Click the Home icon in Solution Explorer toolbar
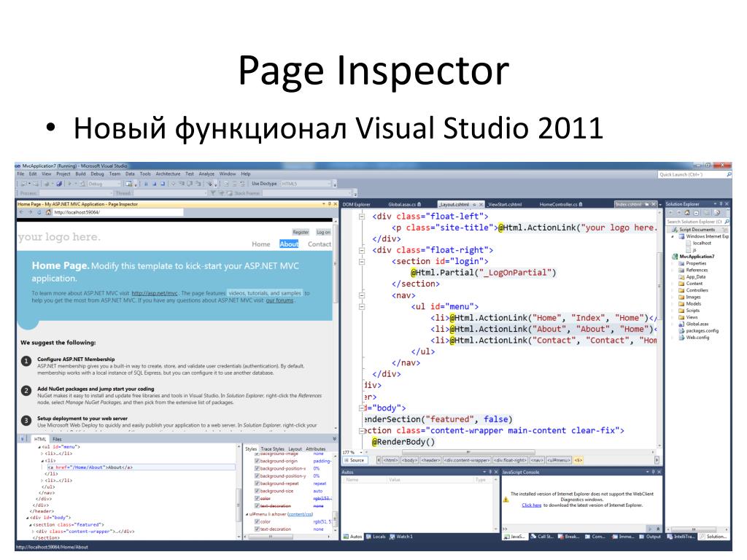This screenshot has height=560, width=747. 687,212
